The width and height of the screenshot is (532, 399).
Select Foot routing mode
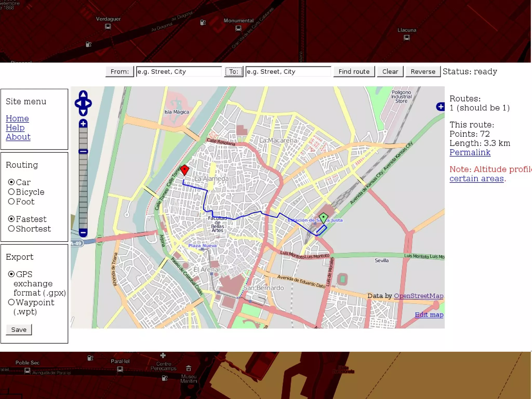tap(11, 201)
